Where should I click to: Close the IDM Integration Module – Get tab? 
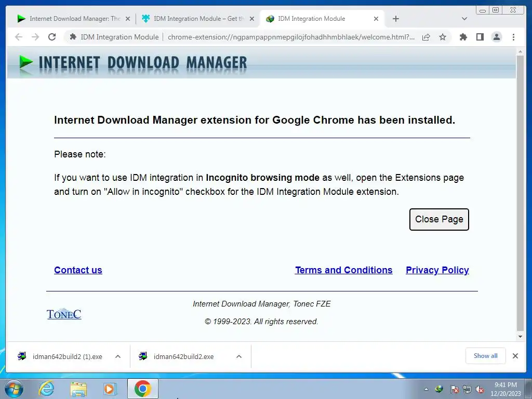point(252,19)
